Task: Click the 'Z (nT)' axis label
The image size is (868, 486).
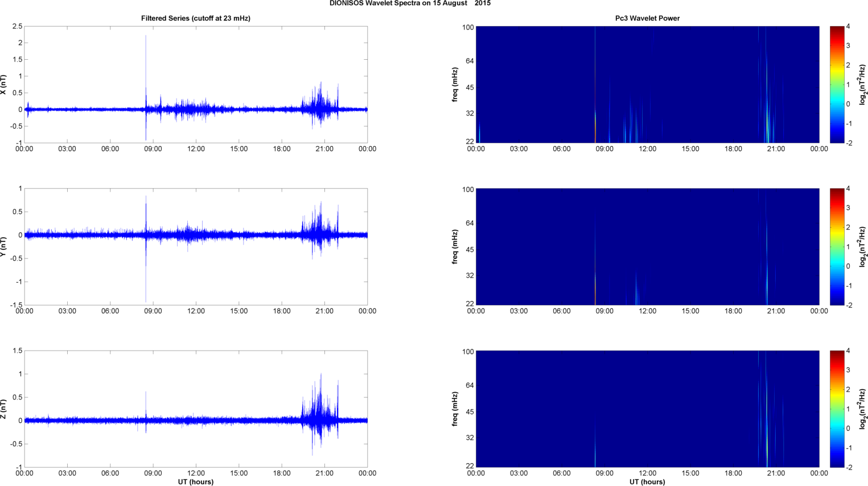Action: pos(3,409)
